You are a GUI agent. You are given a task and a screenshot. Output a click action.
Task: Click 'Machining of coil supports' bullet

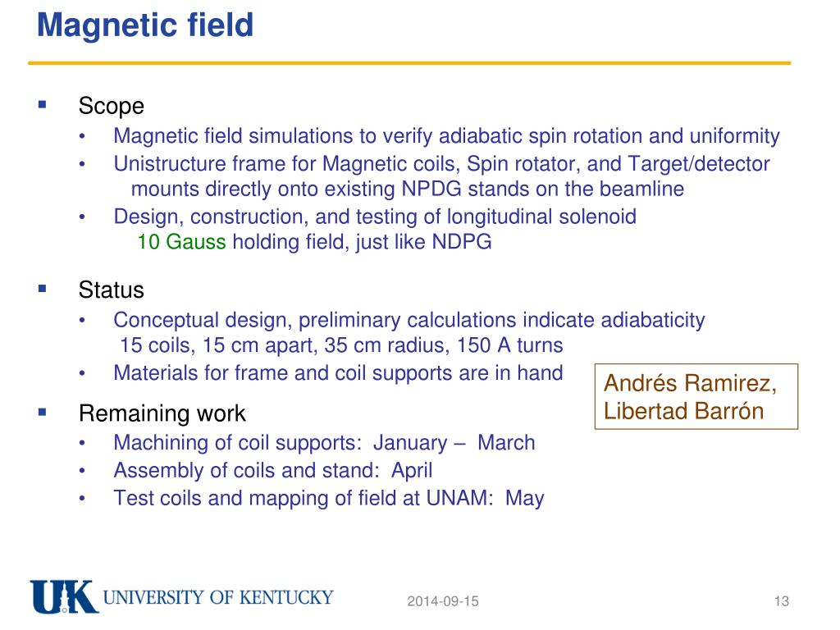(x=324, y=443)
